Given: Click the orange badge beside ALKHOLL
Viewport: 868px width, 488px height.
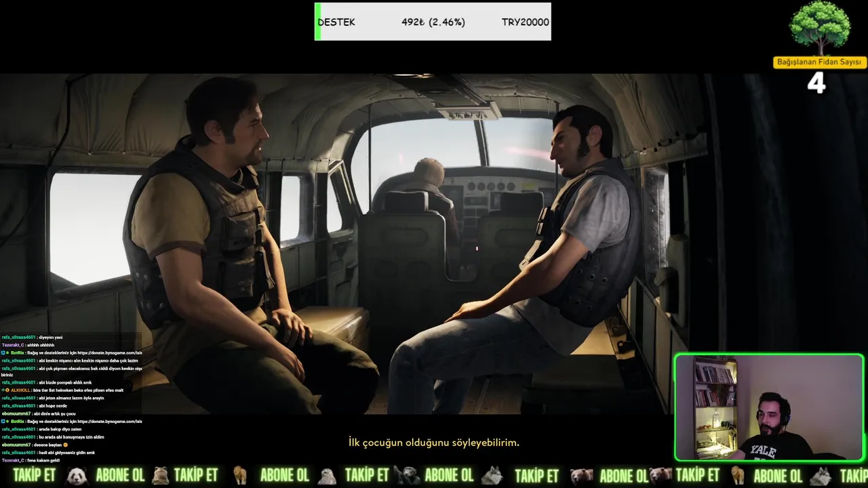Looking at the screenshot, I should [6, 390].
